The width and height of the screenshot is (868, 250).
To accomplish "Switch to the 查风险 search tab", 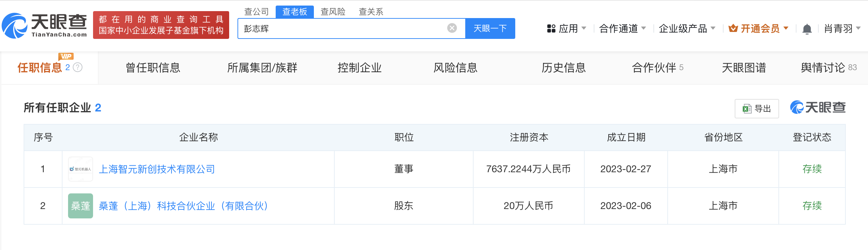I will [333, 12].
